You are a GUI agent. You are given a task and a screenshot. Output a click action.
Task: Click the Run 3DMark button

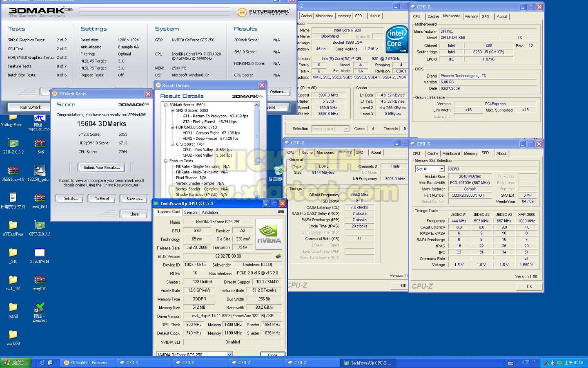(31, 107)
